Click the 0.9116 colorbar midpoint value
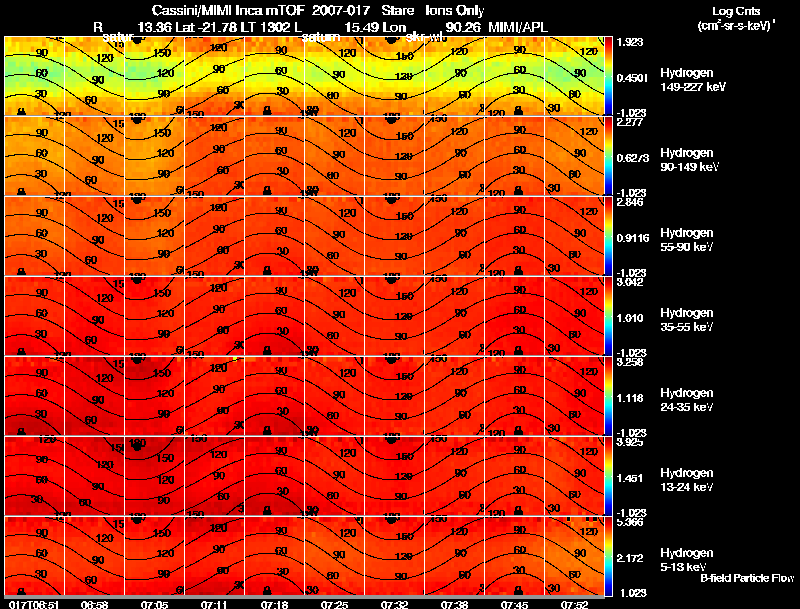The height and width of the screenshot is (609, 800). click(x=633, y=238)
